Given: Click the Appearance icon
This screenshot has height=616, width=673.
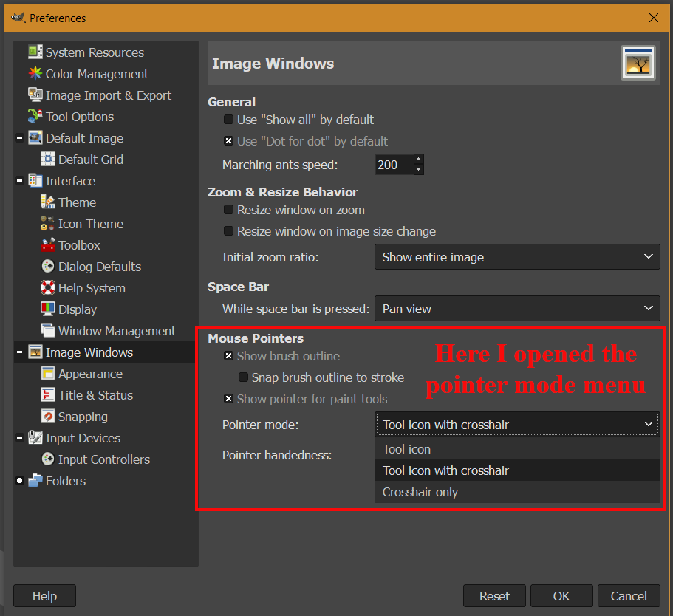Looking at the screenshot, I should coord(47,374).
